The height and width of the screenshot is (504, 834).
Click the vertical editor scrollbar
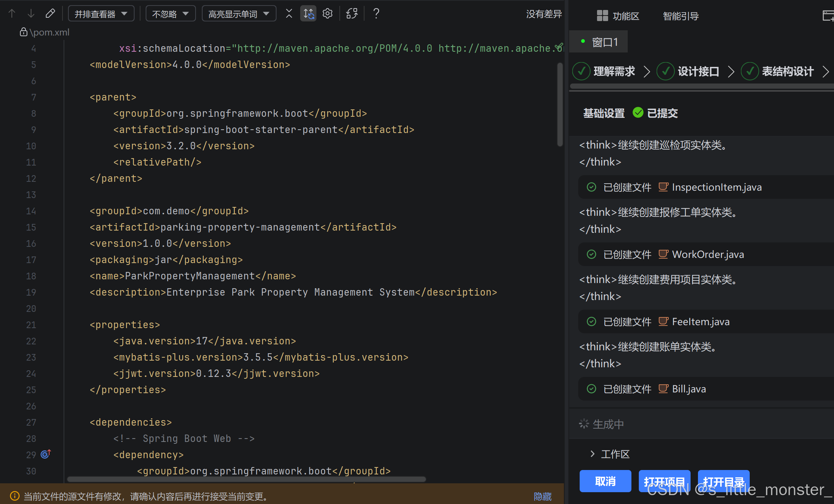(x=560, y=105)
